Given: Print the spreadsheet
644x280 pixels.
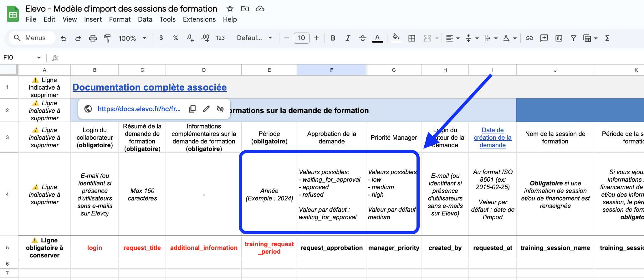Looking at the screenshot, I should 93,38.
